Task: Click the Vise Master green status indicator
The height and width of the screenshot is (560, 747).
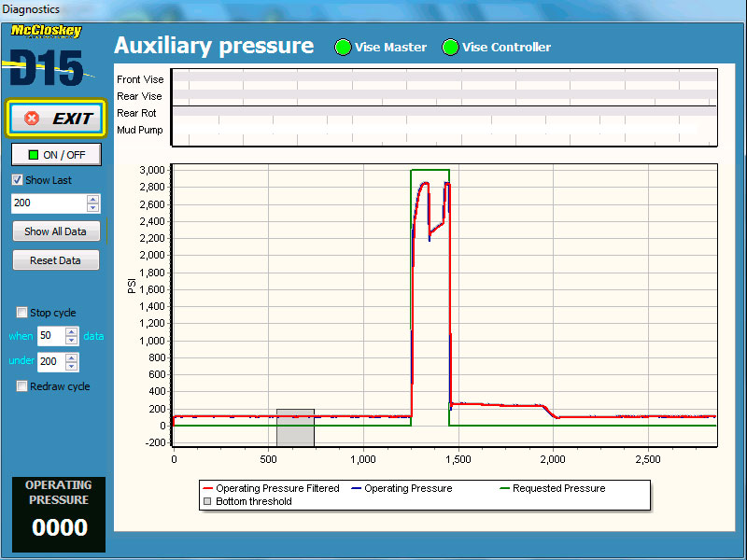Action: 344,48
